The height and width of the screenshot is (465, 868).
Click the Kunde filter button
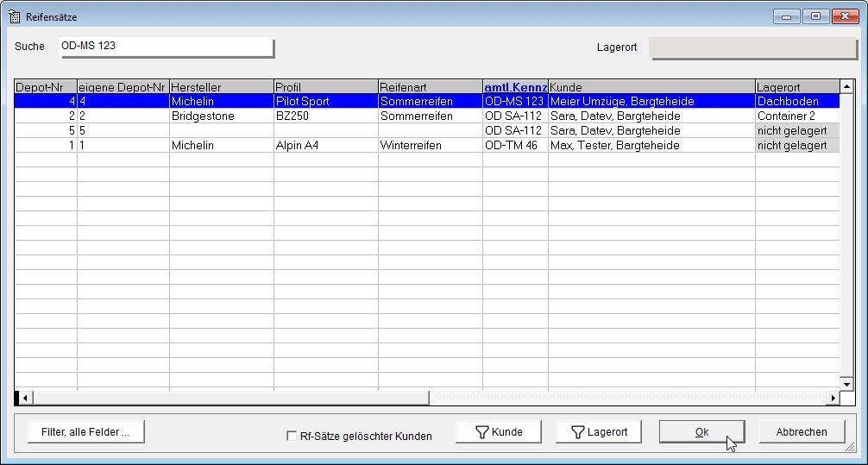(x=498, y=431)
